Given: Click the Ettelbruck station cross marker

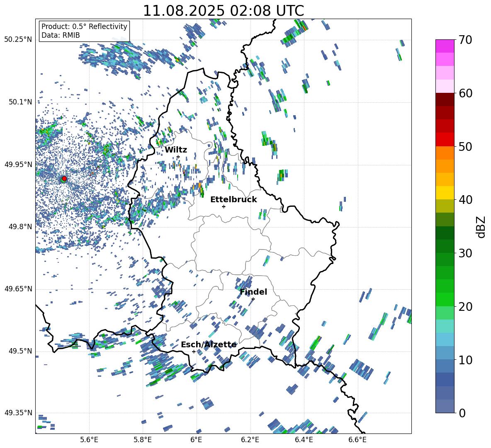Looking at the screenshot, I should [x=224, y=206].
